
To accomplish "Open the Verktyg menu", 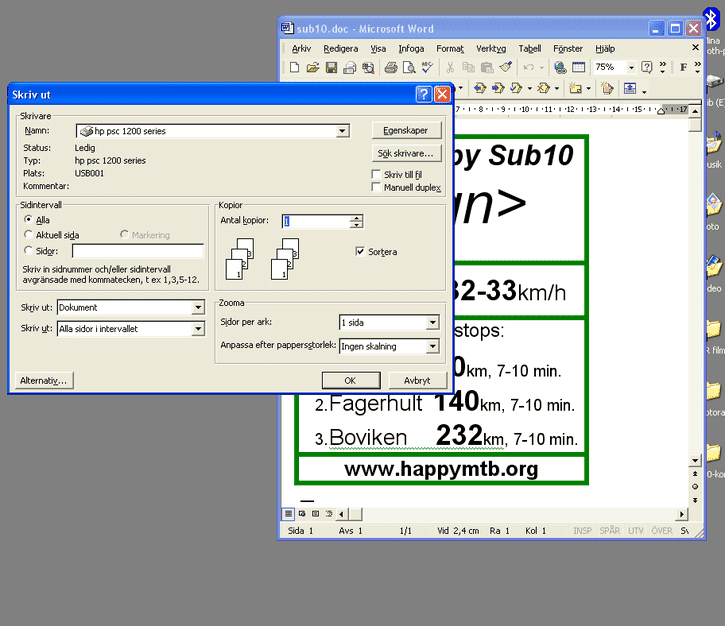I will click(490, 48).
